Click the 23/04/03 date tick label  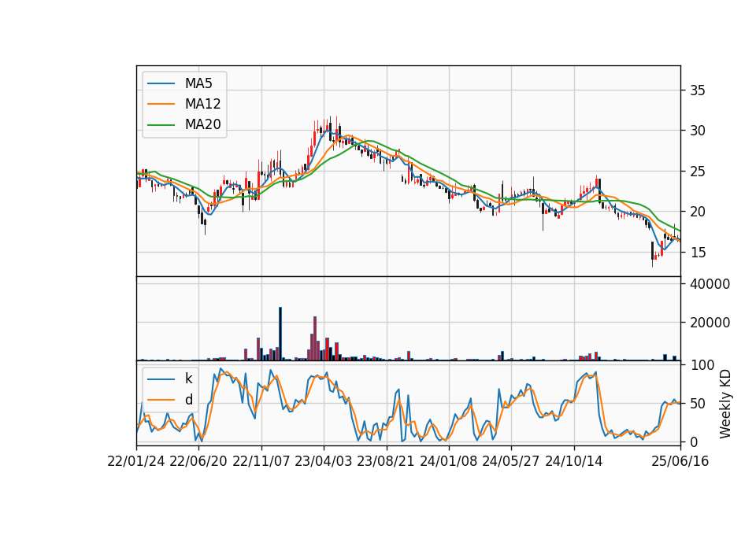(x=324, y=462)
